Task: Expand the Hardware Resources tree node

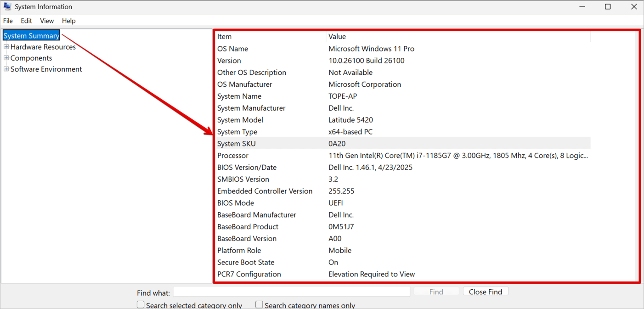Action: 6,47
